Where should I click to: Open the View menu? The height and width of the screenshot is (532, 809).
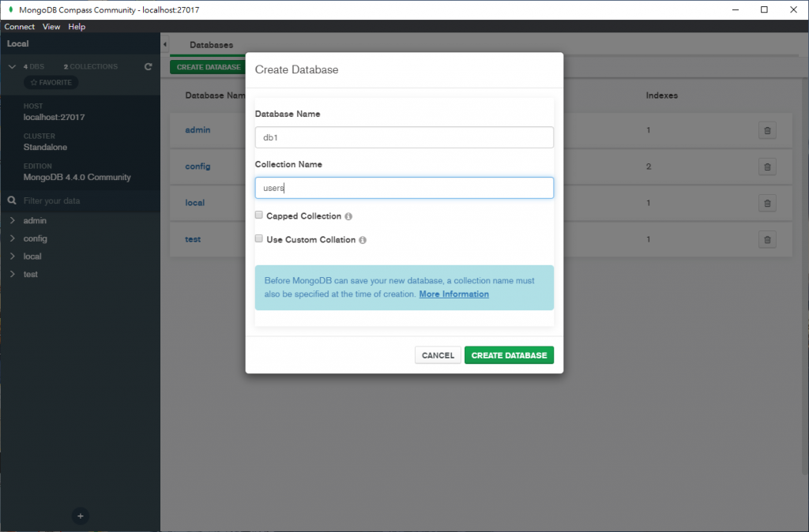point(51,26)
